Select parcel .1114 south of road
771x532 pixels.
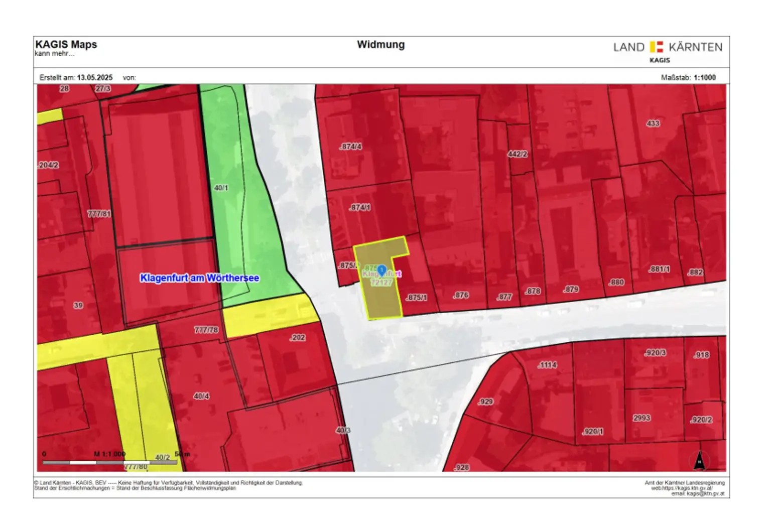point(547,365)
